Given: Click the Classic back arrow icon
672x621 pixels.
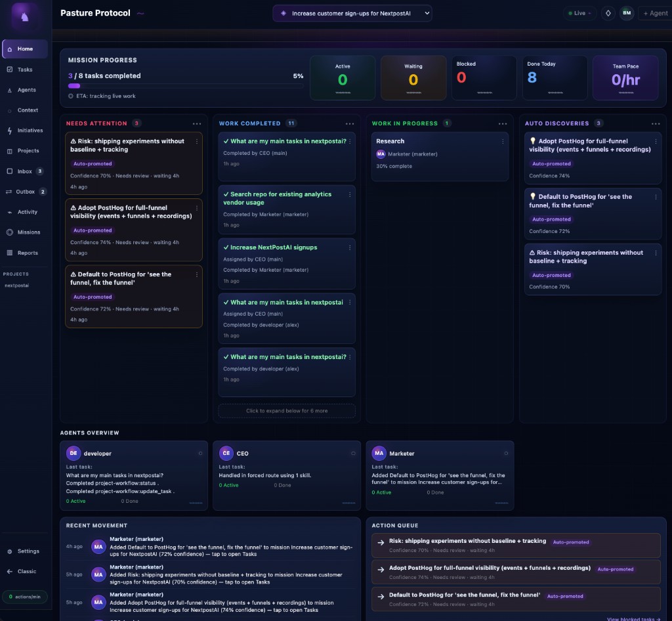Looking at the screenshot, I should tap(9, 571).
